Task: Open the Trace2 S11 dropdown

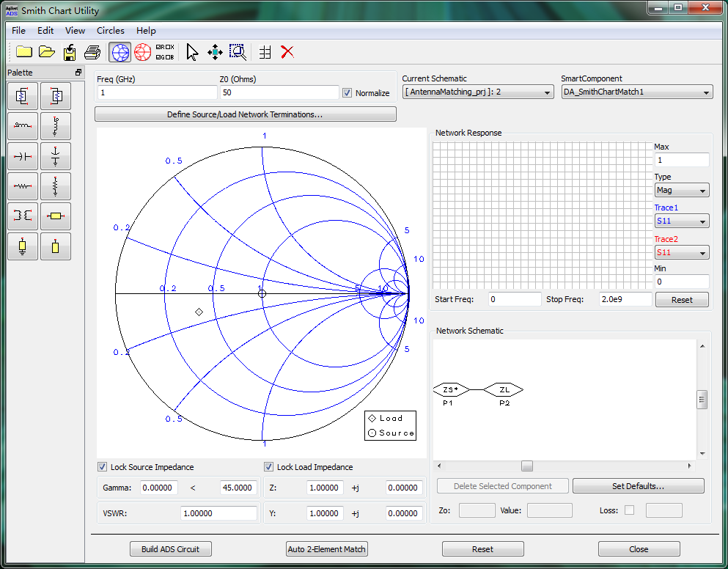Action: pos(682,253)
